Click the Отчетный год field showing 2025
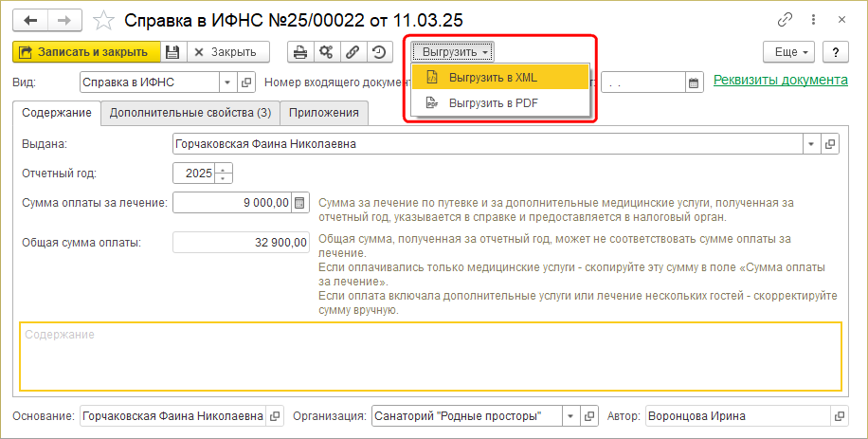Viewport: 868px width, 439px height. coord(193,174)
